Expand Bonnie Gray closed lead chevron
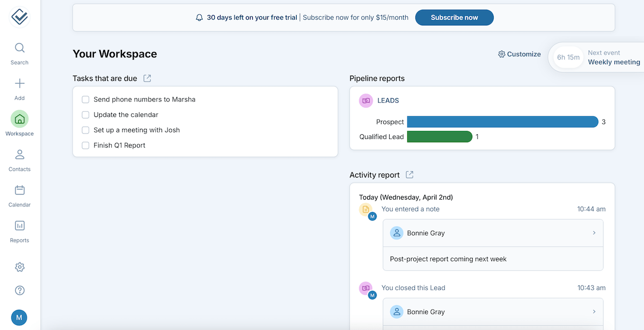644x330 pixels. coord(594,312)
